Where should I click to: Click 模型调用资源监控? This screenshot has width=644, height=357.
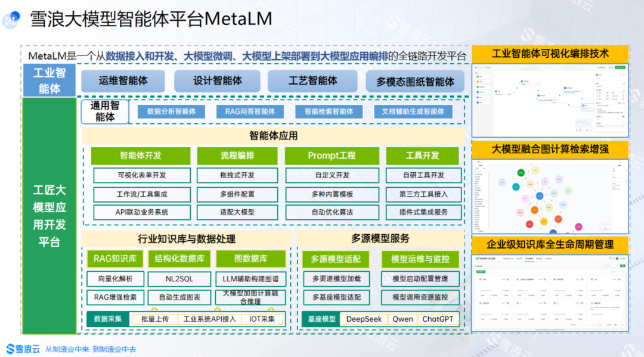[420, 297]
